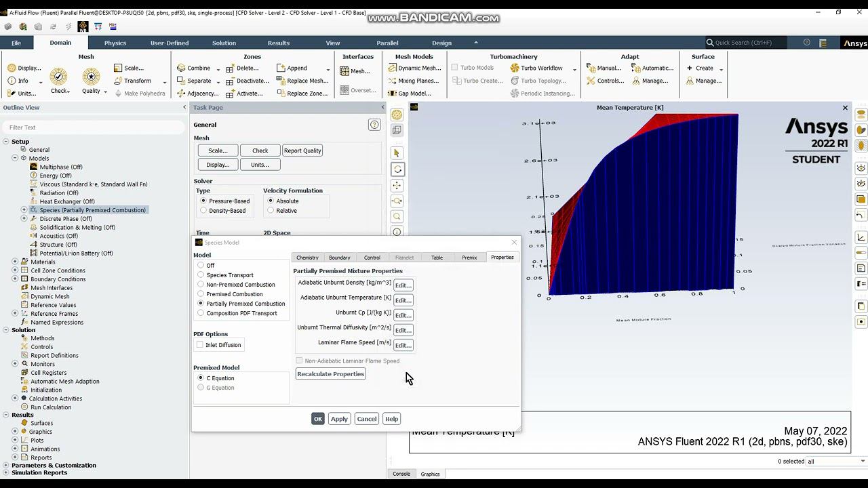868x488 pixels.
Task: Edit the Laminar Flame Speed property
Action: click(403, 345)
